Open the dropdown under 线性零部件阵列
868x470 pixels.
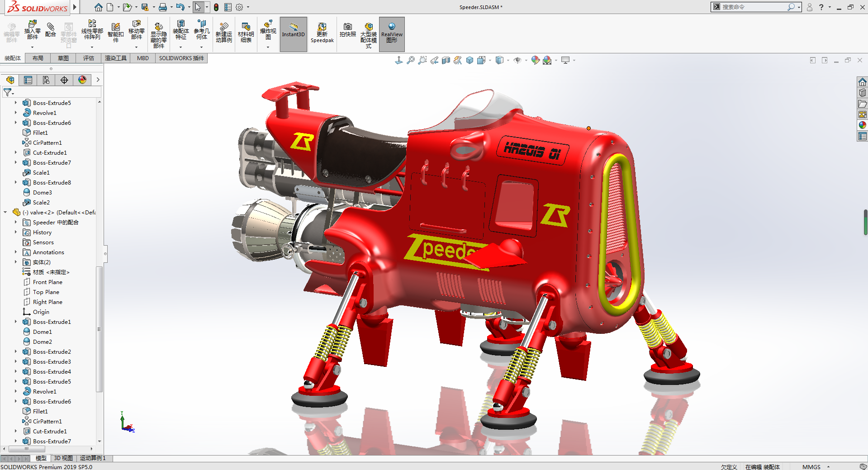pos(92,47)
